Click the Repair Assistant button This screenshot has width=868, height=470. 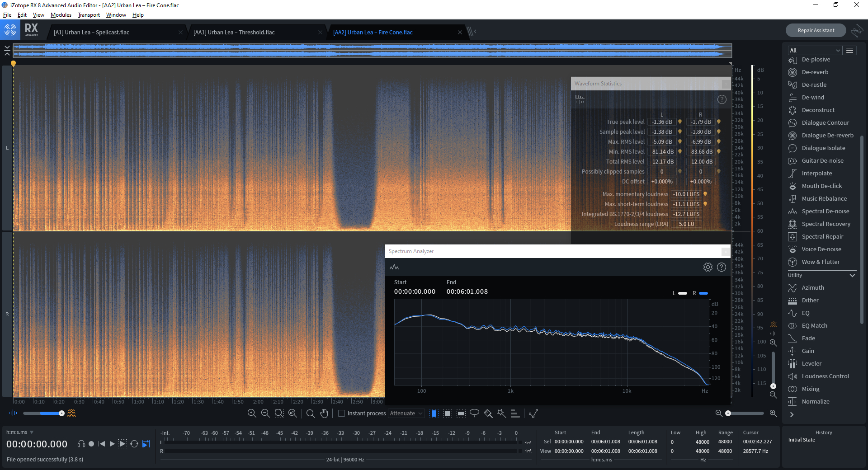pyautogui.click(x=816, y=30)
